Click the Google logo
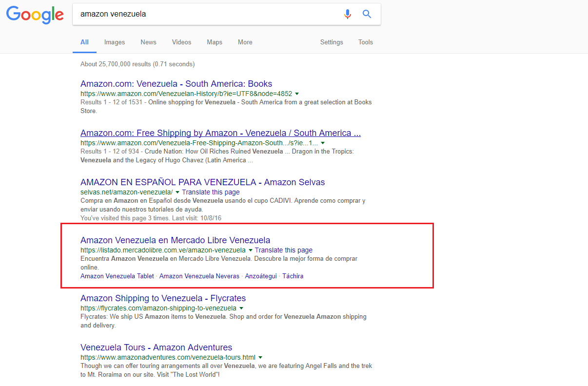588x386 pixels. (35, 15)
